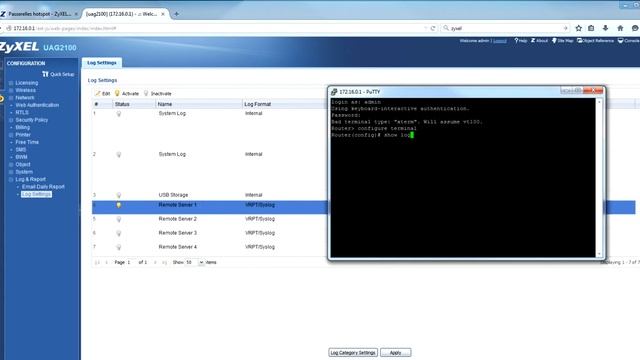The width and height of the screenshot is (640, 360).
Task: Open Free Time settings
Action: [27, 142]
